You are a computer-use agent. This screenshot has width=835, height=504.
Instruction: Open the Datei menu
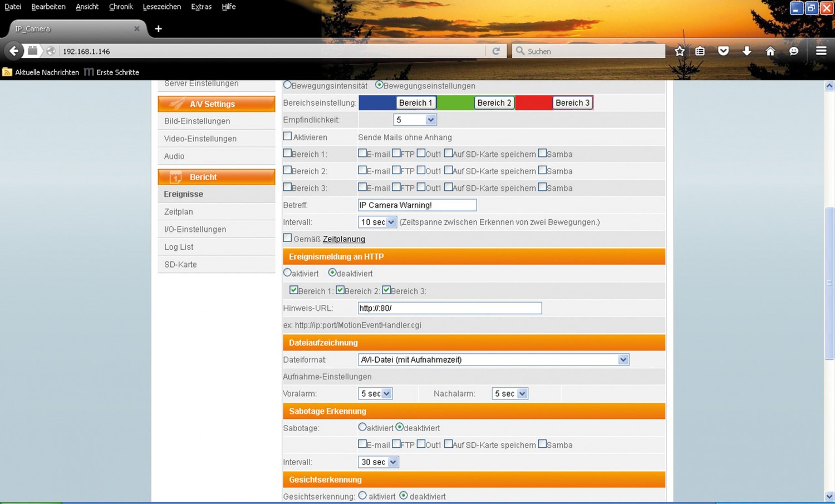pyautogui.click(x=12, y=7)
